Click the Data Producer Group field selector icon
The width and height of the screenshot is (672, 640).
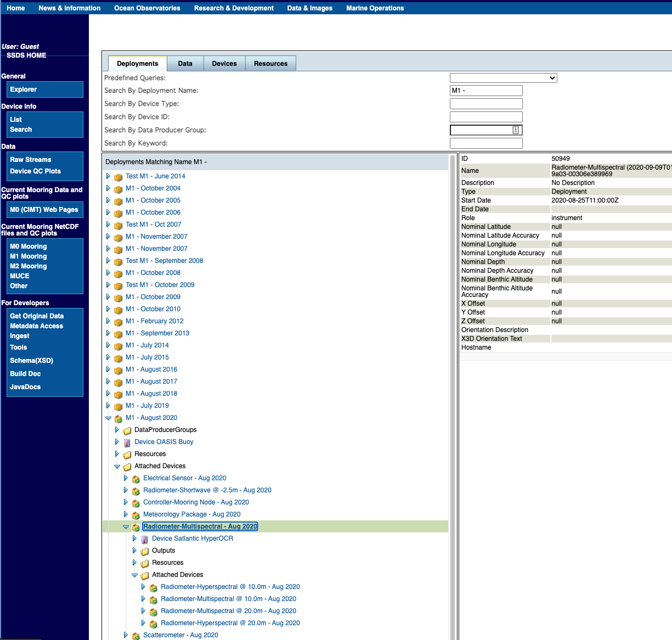point(516,130)
